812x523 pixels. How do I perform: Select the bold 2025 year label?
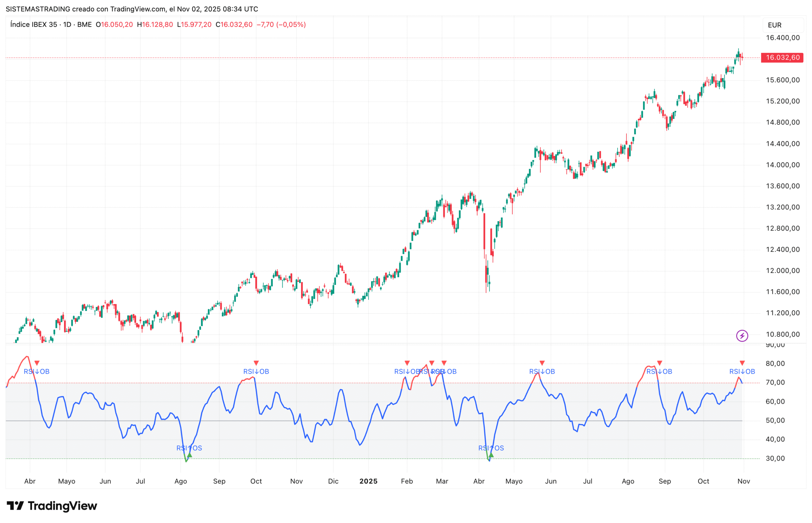(x=368, y=481)
